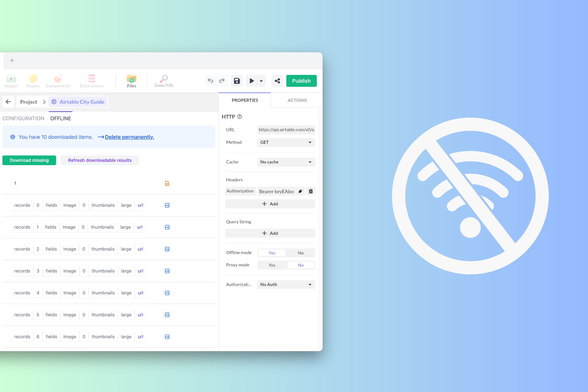
Task: Switch to the ACTIONS tab
Action: [x=297, y=100]
